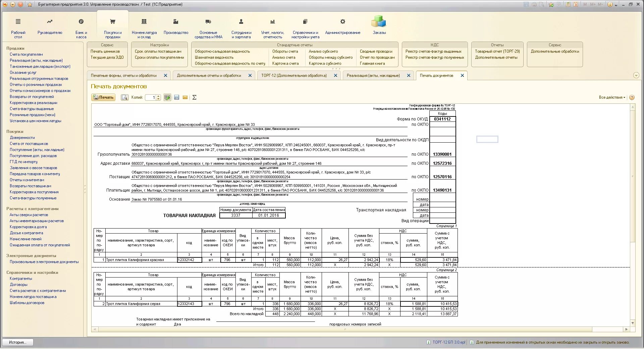
Task: Open the Банк и касса section icon
Action: [x=81, y=21]
